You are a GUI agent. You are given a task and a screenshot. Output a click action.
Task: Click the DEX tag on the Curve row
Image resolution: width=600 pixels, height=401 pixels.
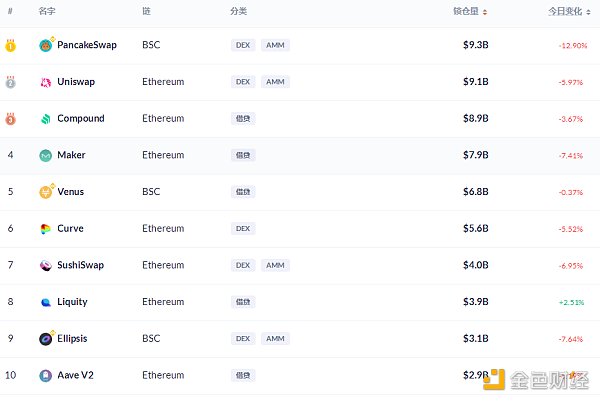coord(242,229)
